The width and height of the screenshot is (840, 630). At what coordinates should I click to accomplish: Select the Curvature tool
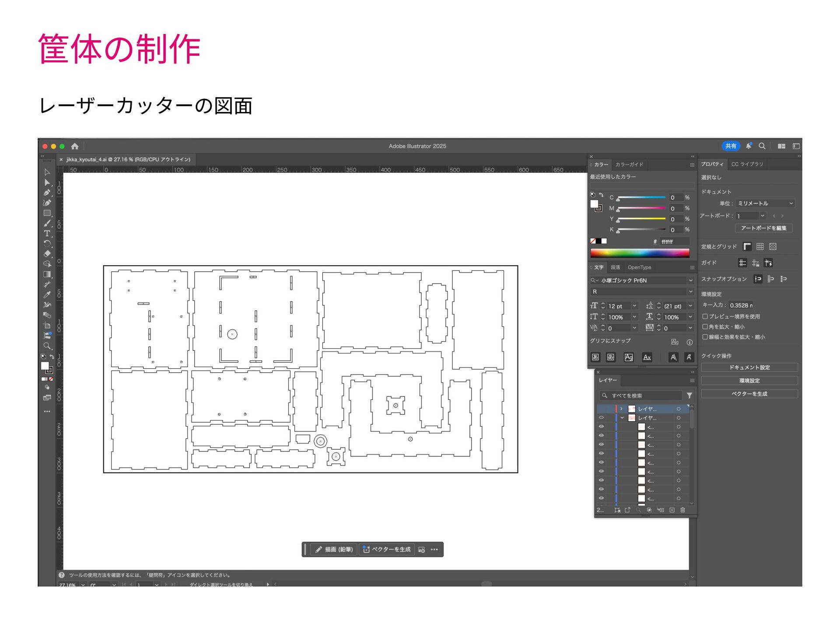click(47, 203)
